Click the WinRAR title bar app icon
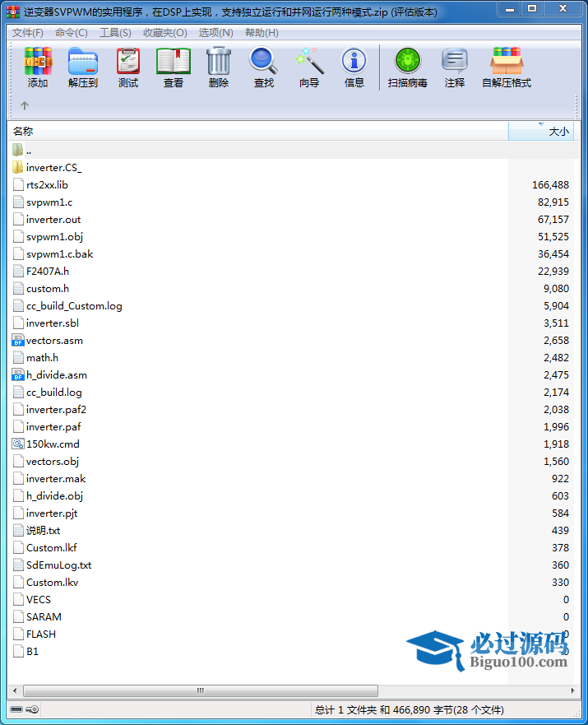Viewport: 588px width, 725px height. point(13,12)
